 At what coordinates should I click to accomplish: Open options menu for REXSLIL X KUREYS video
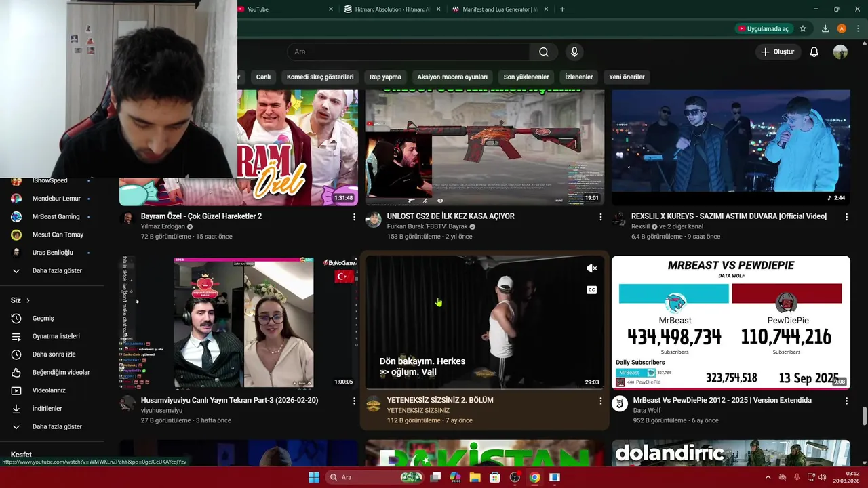[846, 217]
